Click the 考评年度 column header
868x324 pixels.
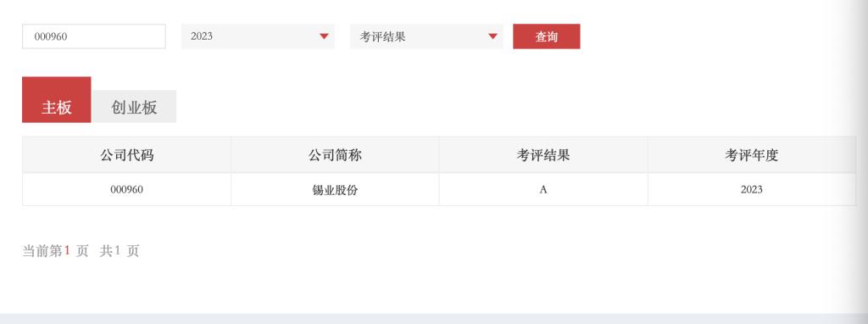click(752, 155)
